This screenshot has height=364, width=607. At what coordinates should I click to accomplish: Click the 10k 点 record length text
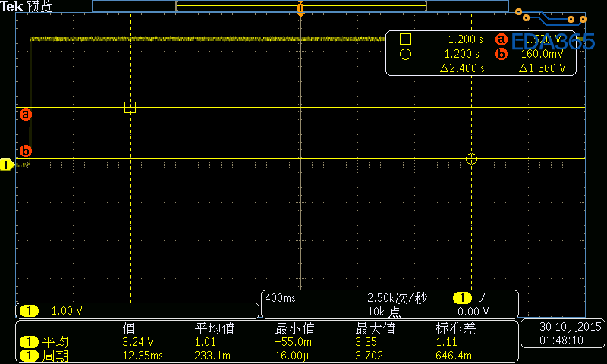tap(384, 312)
